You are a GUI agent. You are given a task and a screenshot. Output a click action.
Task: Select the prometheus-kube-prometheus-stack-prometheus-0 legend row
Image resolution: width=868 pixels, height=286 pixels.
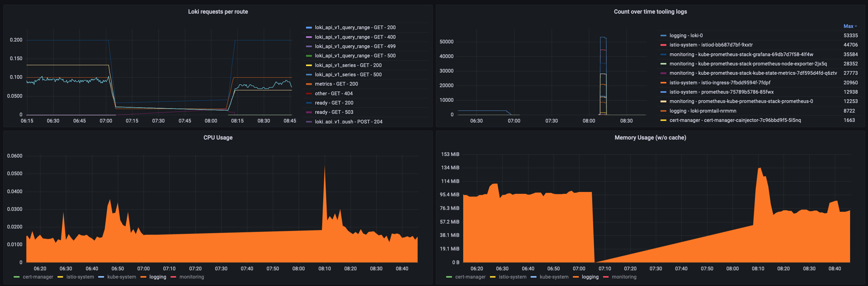(x=741, y=102)
